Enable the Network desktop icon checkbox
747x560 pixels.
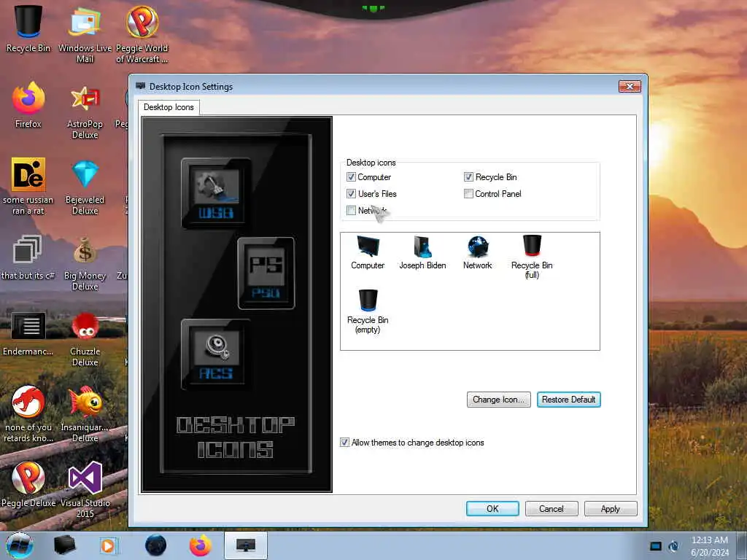tap(351, 211)
